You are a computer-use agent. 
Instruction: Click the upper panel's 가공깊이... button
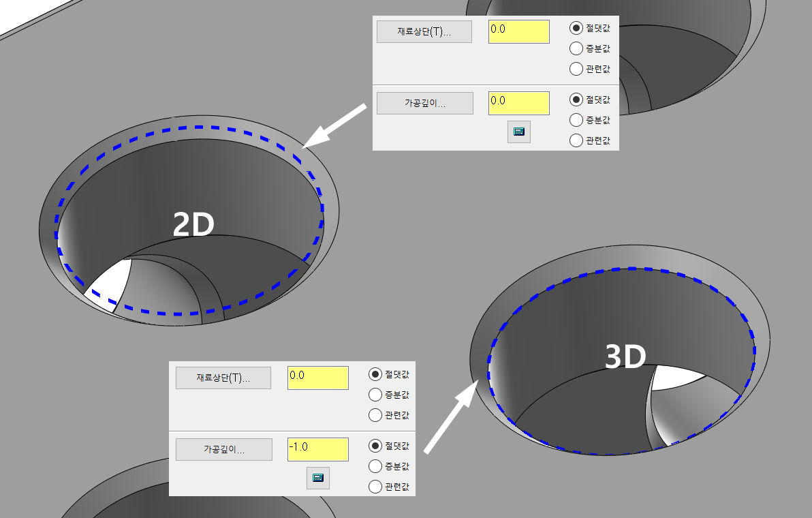click(424, 103)
